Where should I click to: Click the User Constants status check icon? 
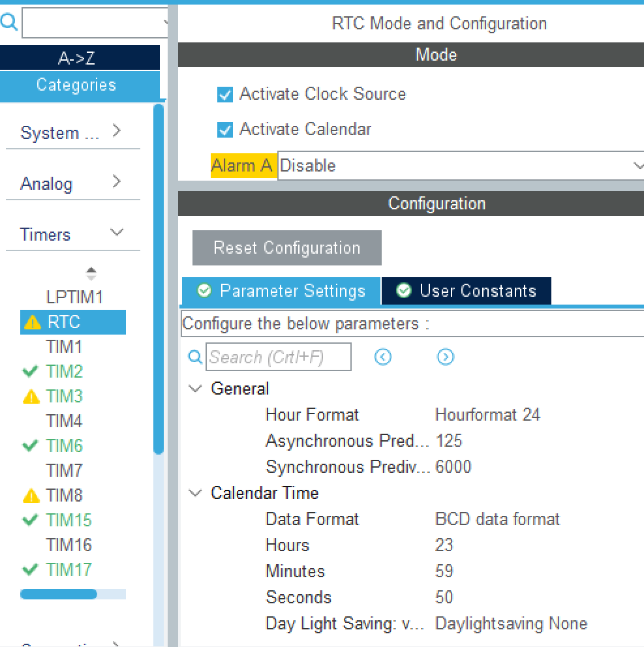[x=403, y=290]
